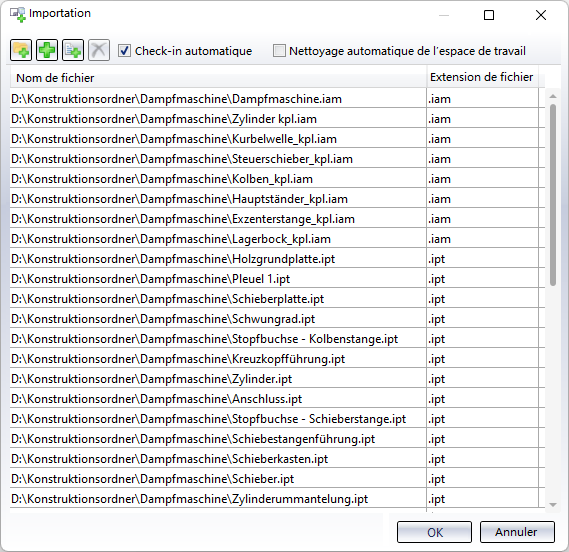This screenshot has height=552, width=569.
Task: Click the .iam extension cell of Lagerbock_kpl.iam
Action: pyautogui.click(x=482, y=238)
